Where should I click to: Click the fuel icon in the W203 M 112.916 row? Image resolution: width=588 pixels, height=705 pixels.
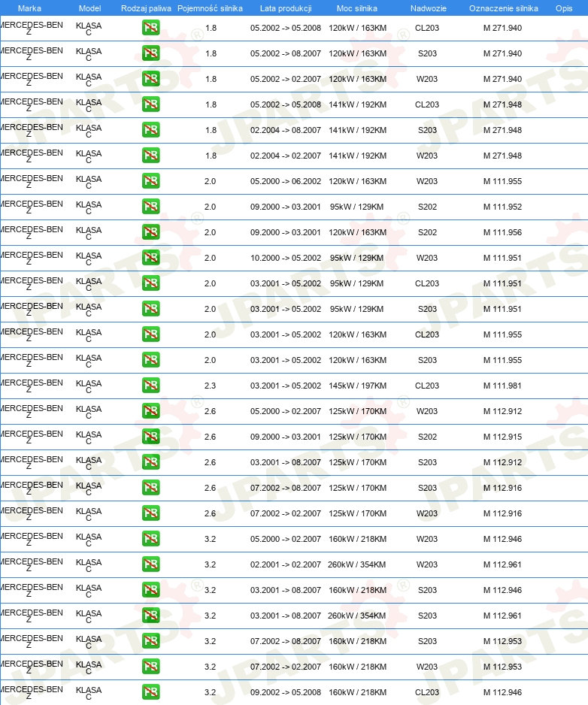pos(150,513)
